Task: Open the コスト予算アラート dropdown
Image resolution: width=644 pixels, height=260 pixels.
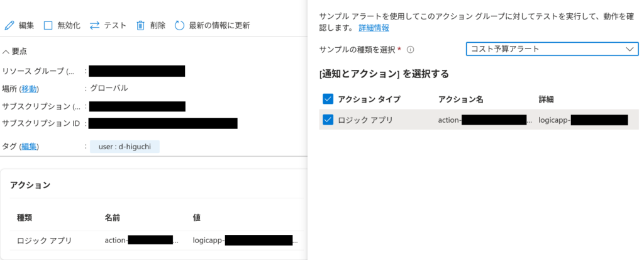Action: pyautogui.click(x=552, y=49)
